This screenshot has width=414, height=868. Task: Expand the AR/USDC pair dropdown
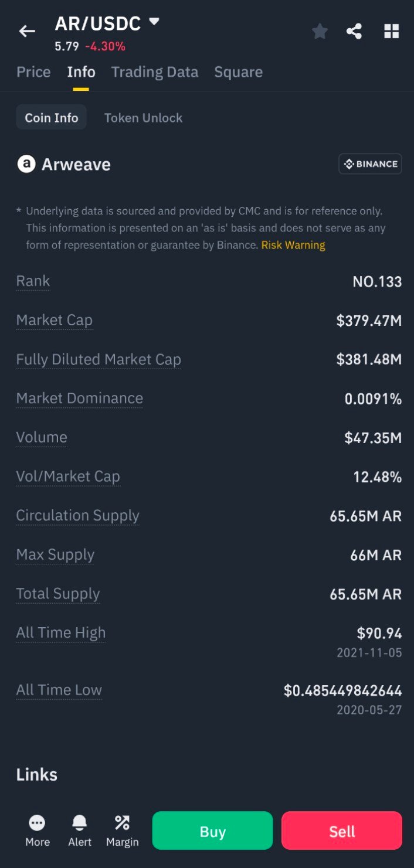pos(154,22)
